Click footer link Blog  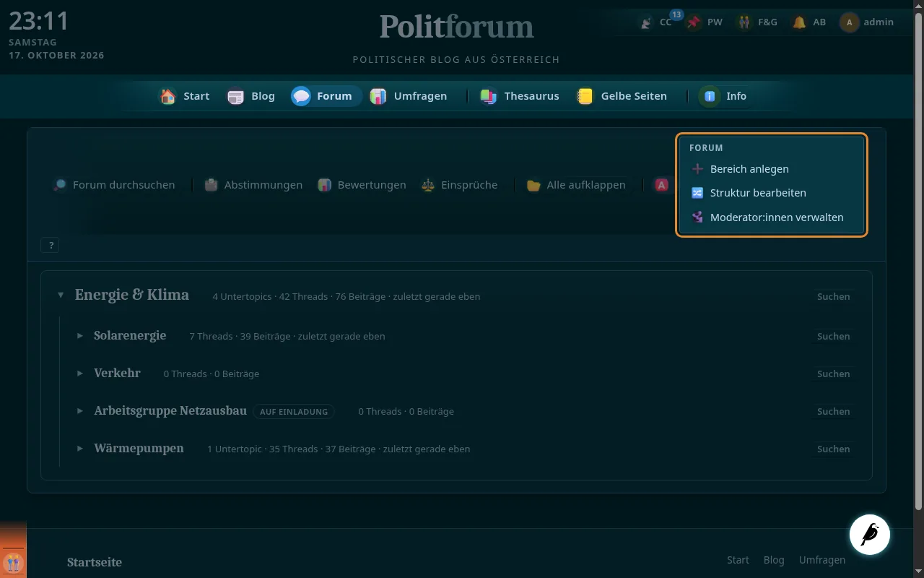pyautogui.click(x=774, y=560)
